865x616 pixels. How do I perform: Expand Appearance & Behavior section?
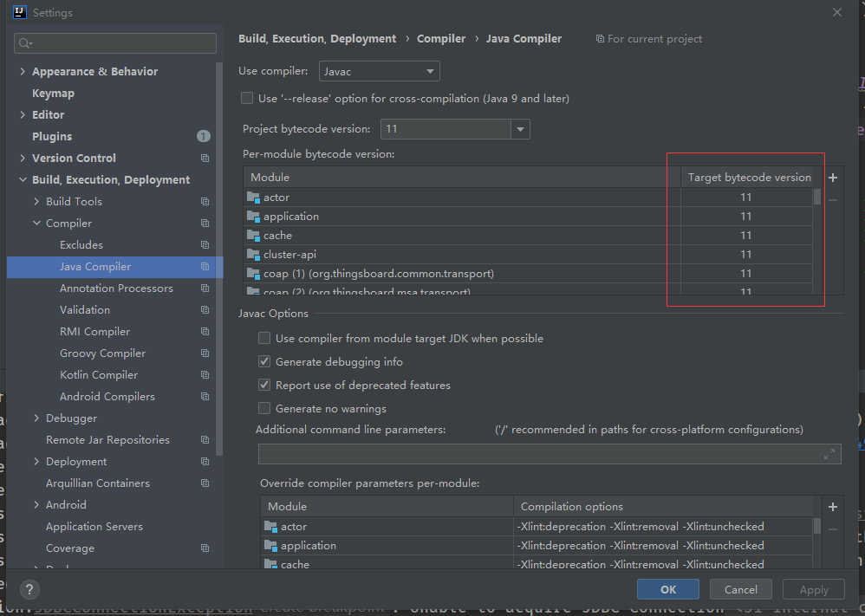23,71
